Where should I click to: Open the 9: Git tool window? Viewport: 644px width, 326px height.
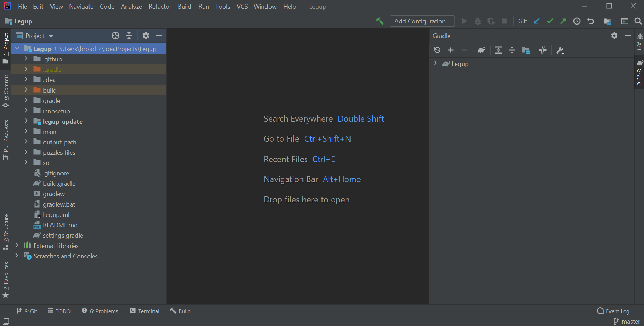coord(27,311)
